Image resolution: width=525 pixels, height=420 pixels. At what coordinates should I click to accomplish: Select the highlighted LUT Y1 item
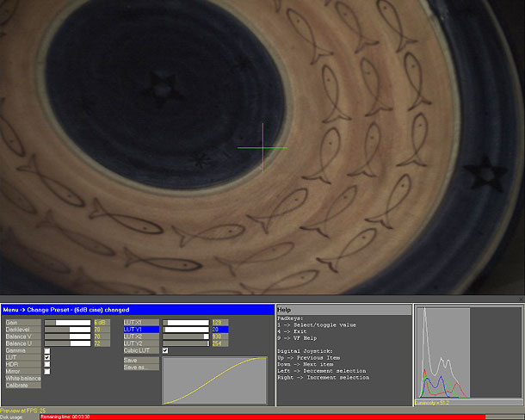pyautogui.click(x=141, y=330)
